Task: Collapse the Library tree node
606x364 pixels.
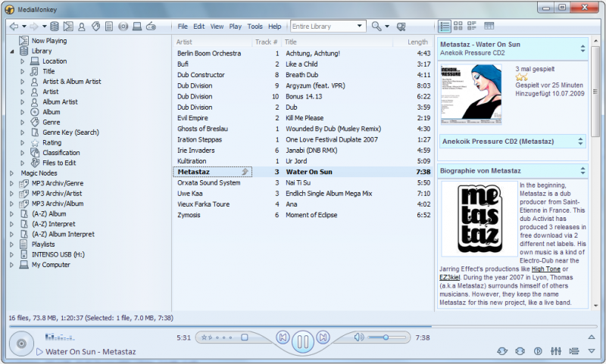Action: click(12, 51)
